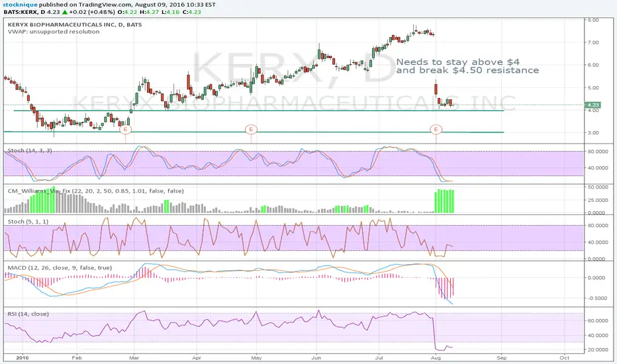617x364 pixels.
Task: Select the MACD (12, 26, close, 9) label
Action: pyautogui.click(x=60, y=267)
